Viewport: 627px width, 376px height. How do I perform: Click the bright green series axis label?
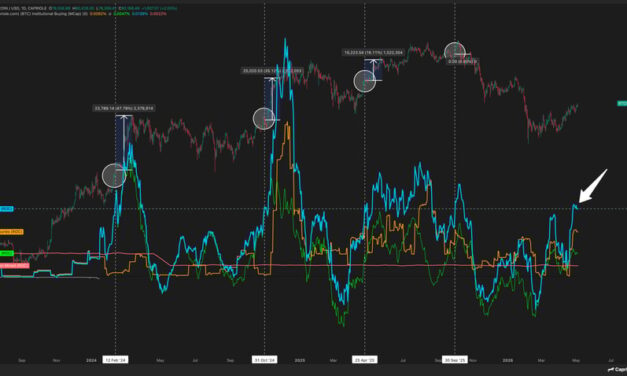pos(7,253)
